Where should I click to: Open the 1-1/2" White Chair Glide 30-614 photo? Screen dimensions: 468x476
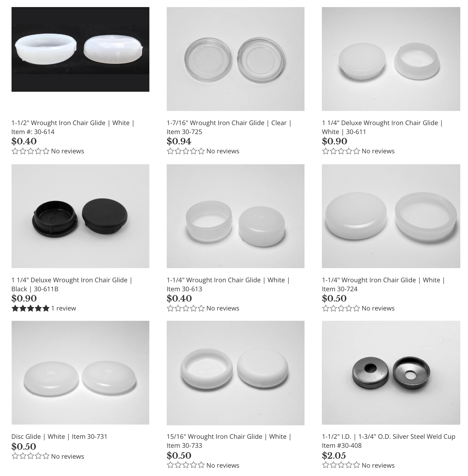80,49
